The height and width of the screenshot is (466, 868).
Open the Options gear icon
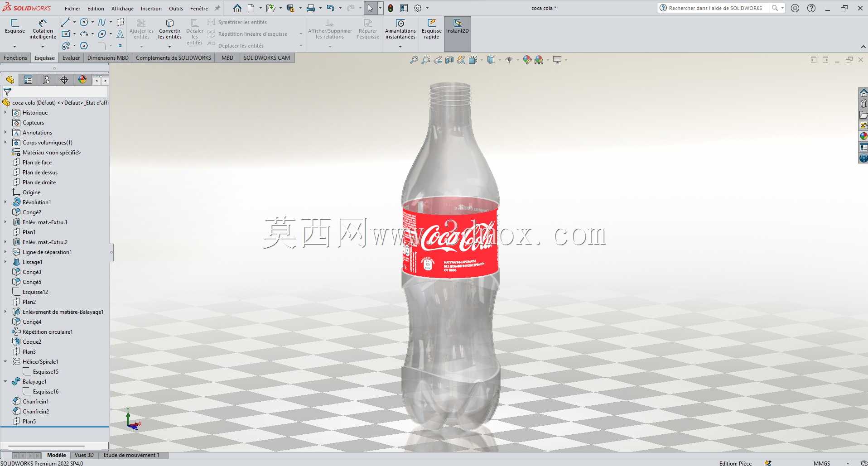418,8
